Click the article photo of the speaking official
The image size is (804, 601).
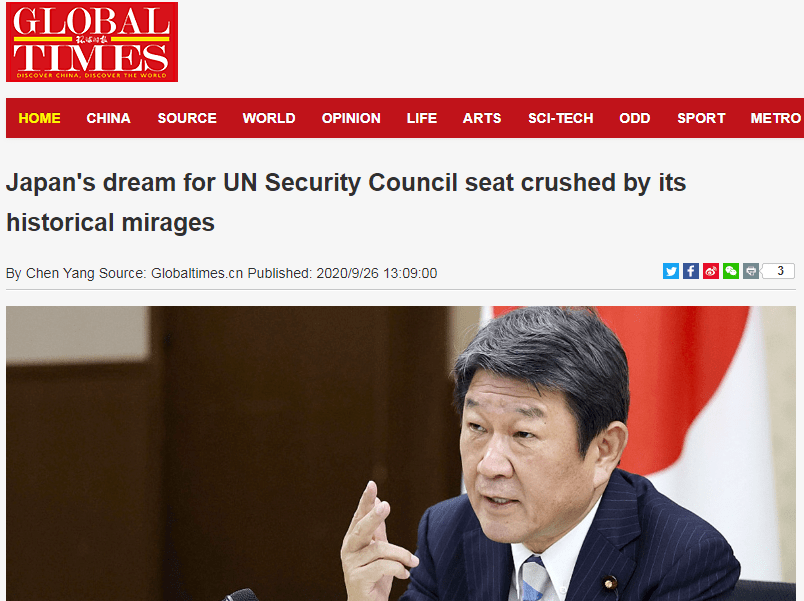point(401,453)
